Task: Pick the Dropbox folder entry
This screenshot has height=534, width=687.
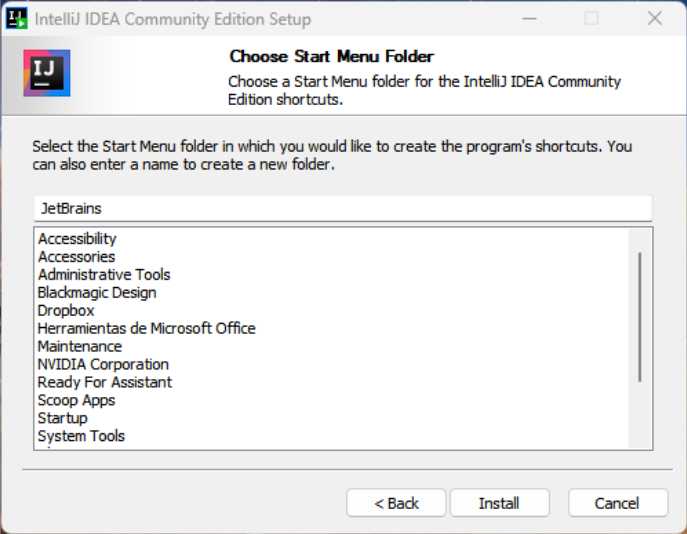Action: (x=66, y=311)
